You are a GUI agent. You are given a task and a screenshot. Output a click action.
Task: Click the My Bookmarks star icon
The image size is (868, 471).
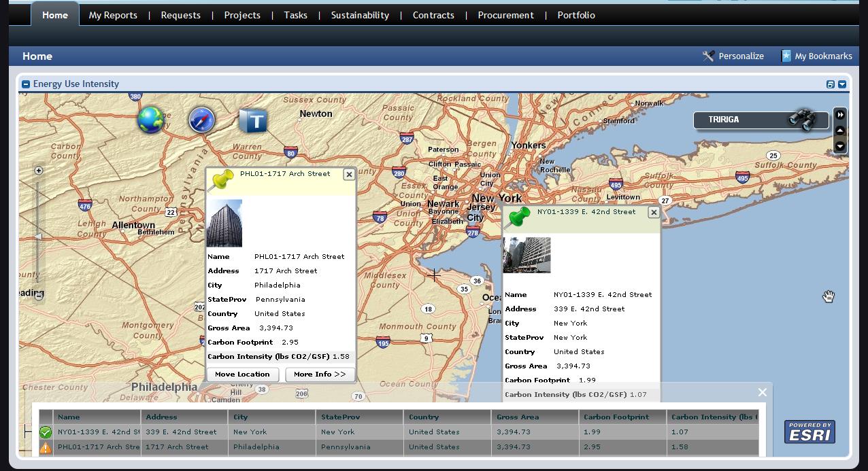click(786, 56)
